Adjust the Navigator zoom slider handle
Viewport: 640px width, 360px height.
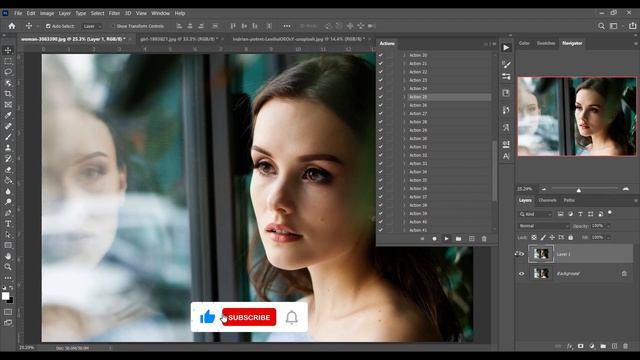point(578,190)
